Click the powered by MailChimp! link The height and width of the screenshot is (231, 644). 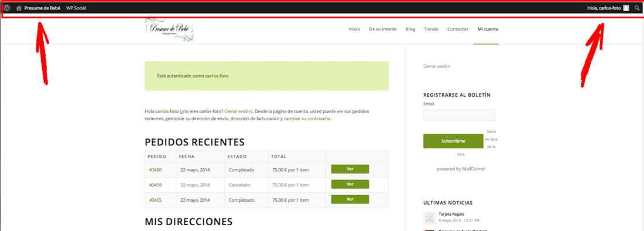coord(461,169)
